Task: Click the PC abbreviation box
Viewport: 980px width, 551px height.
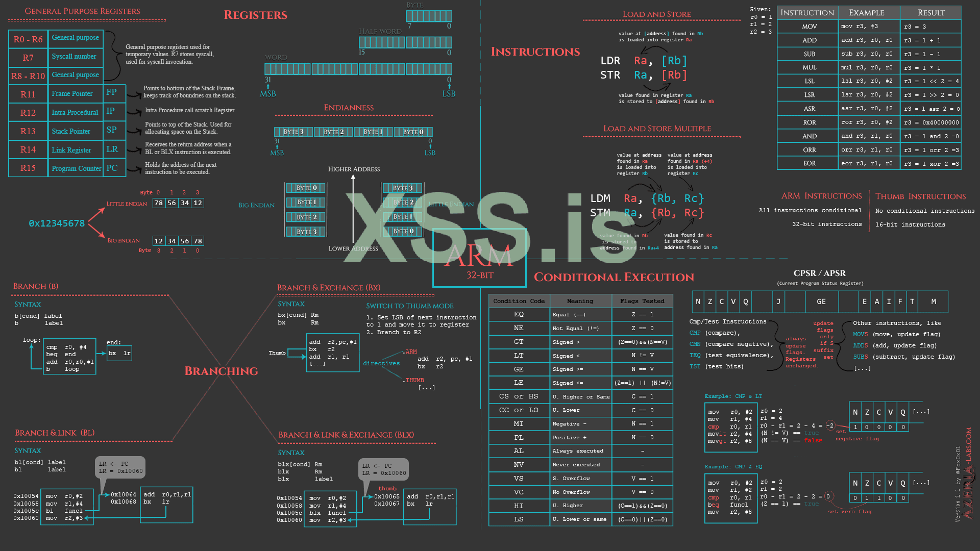Action: 112,168
